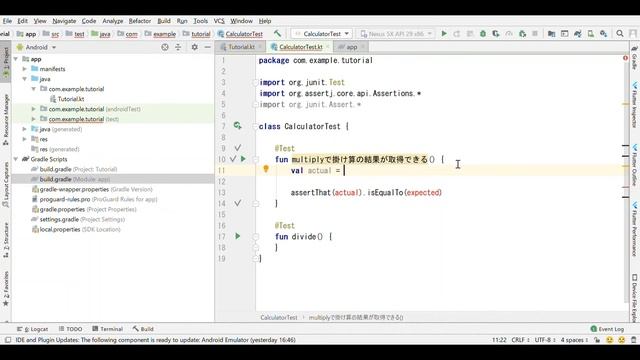Viewport: 640px width, 360px height.
Task: Click the run gutter icon beside divide test
Action: (x=238, y=236)
